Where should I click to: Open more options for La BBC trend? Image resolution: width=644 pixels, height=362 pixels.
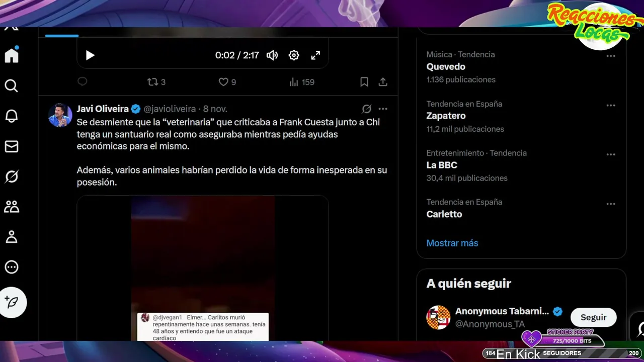click(611, 154)
